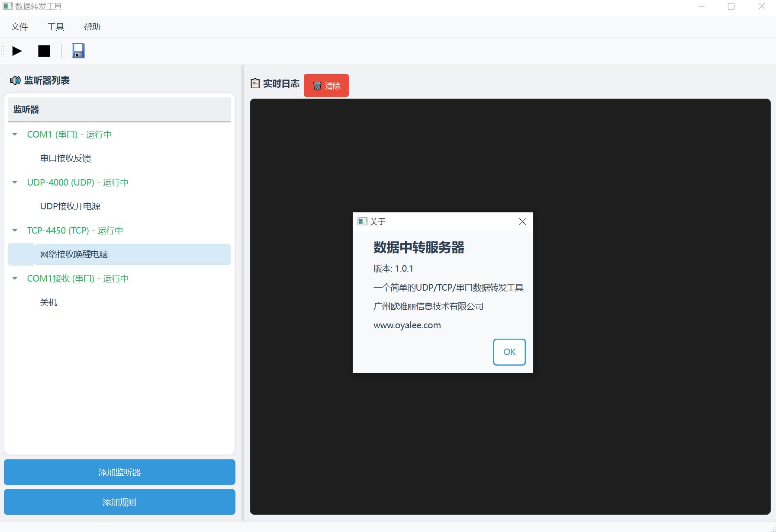Click the 一个简单的UDP/TCP/串口数据转发工具 description
776x532 pixels.
pos(448,288)
